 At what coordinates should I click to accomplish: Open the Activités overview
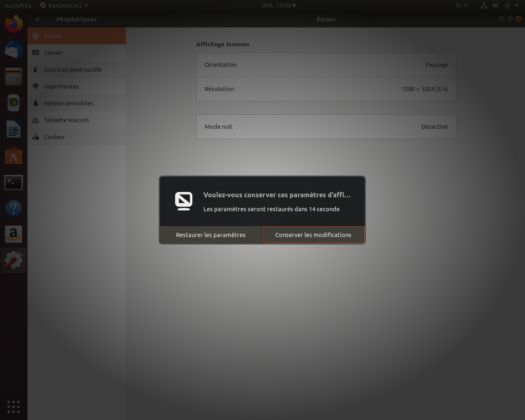[18, 6]
